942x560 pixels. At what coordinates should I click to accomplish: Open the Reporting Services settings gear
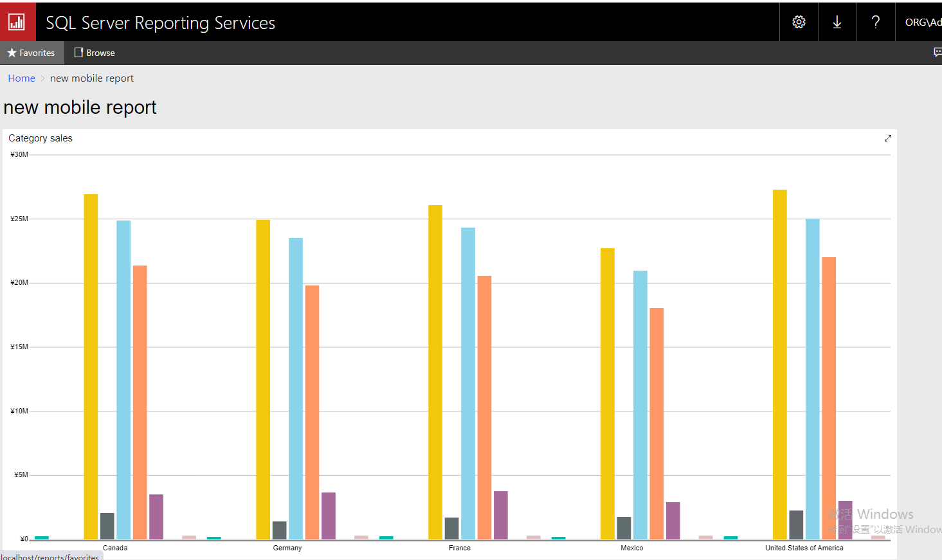[x=798, y=21]
